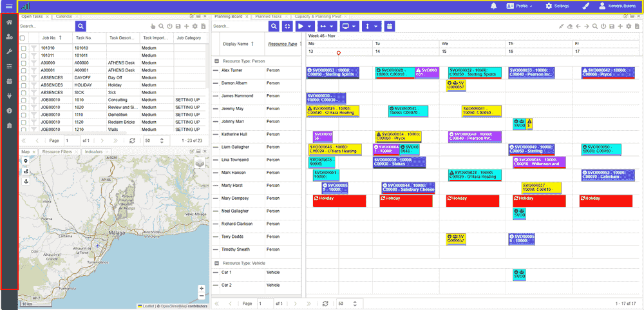Save the Open Tasks layout via disk icon
The height and width of the screenshot is (310, 644).
click(x=178, y=26)
